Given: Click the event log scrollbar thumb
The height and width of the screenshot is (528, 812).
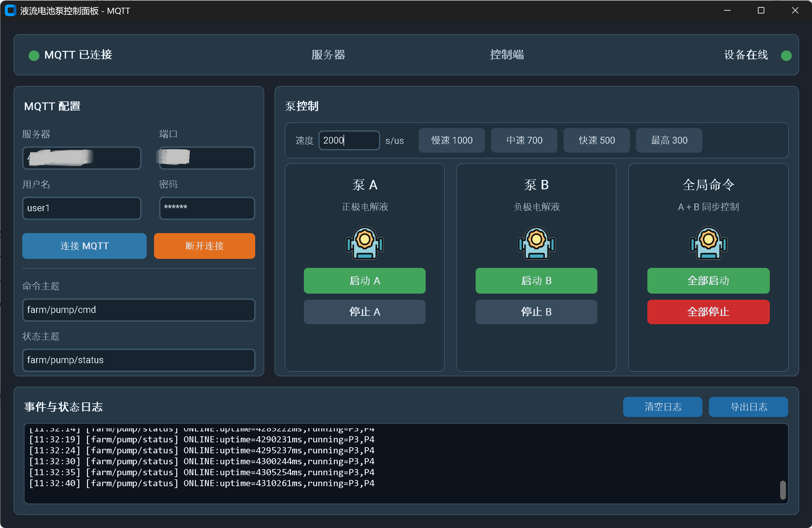Looking at the screenshot, I should coord(783,489).
